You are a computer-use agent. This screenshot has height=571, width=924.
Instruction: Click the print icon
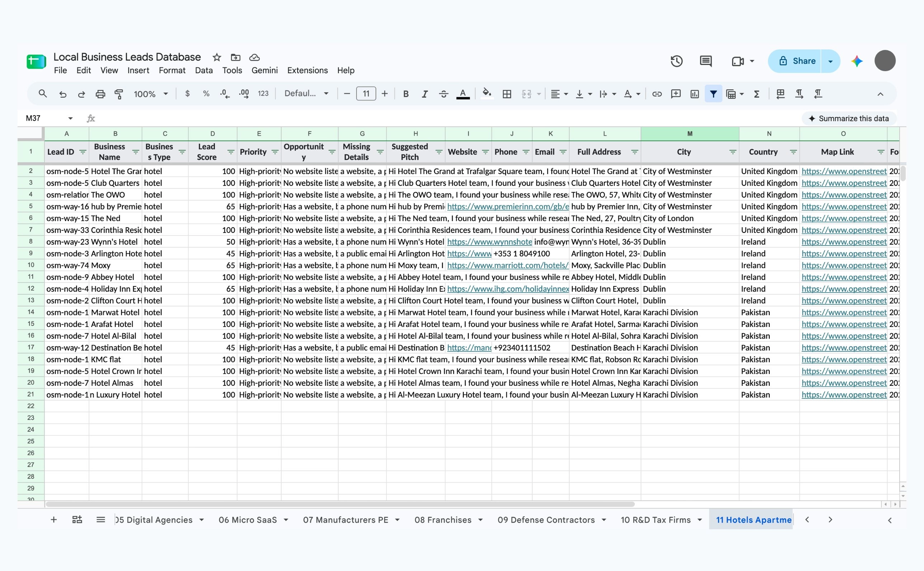coord(100,94)
